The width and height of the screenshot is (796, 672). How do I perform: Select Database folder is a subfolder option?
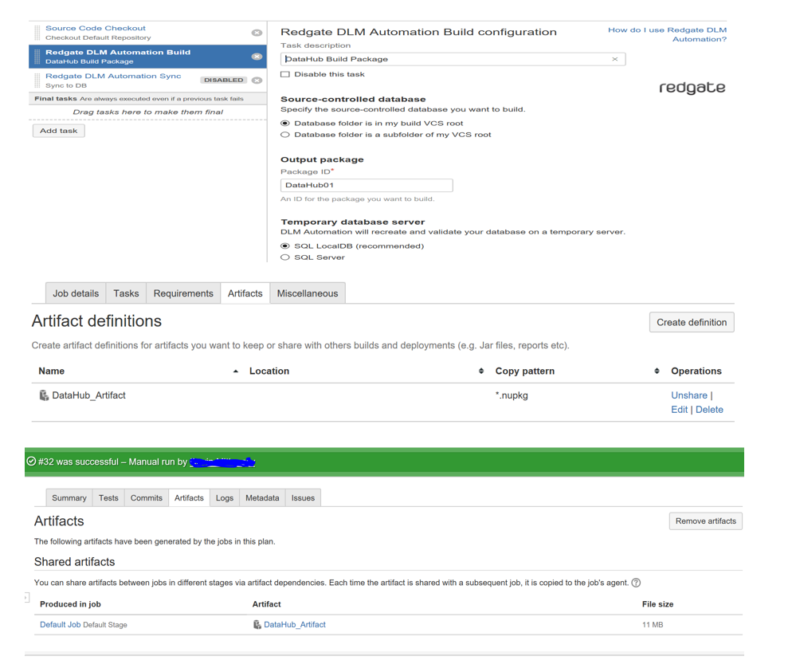coord(285,135)
